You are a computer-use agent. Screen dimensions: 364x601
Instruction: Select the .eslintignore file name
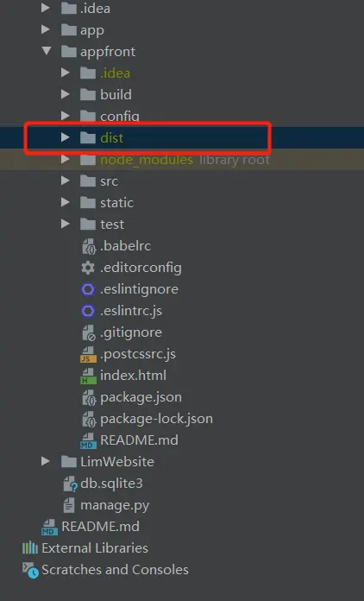[x=139, y=289]
